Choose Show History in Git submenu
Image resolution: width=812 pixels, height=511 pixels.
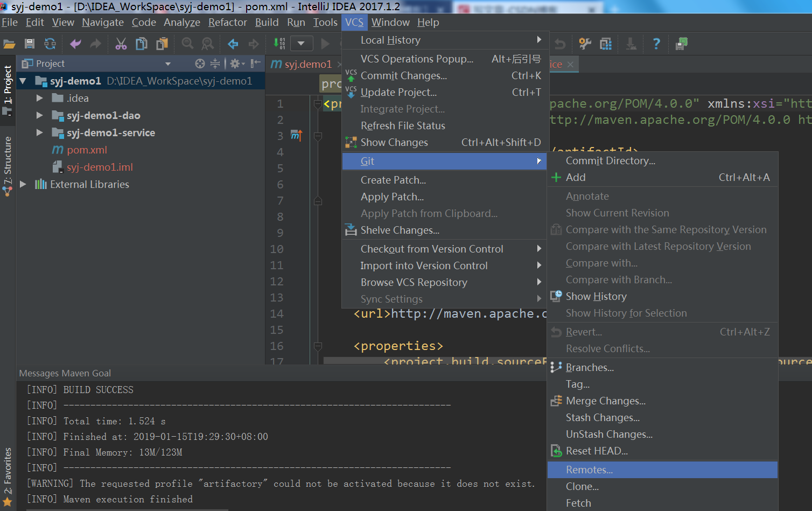662,296
